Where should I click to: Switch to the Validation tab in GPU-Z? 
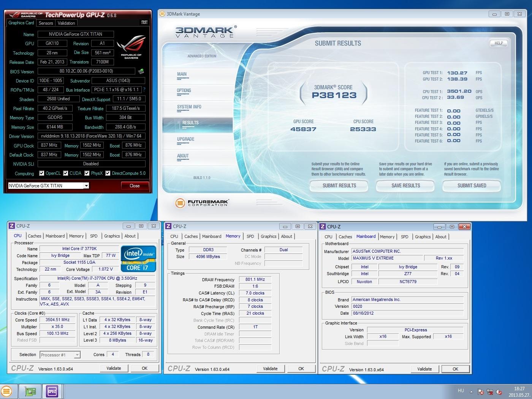tap(66, 23)
